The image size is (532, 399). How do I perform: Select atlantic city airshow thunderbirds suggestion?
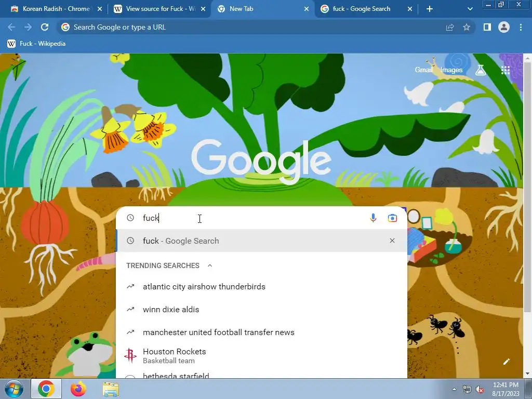point(261,287)
